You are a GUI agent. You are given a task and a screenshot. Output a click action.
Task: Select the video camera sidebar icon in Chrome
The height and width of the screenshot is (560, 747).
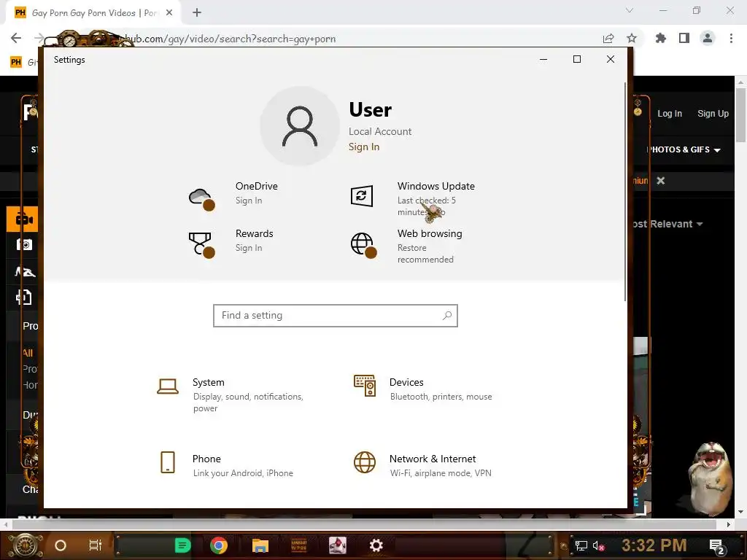tap(23, 219)
